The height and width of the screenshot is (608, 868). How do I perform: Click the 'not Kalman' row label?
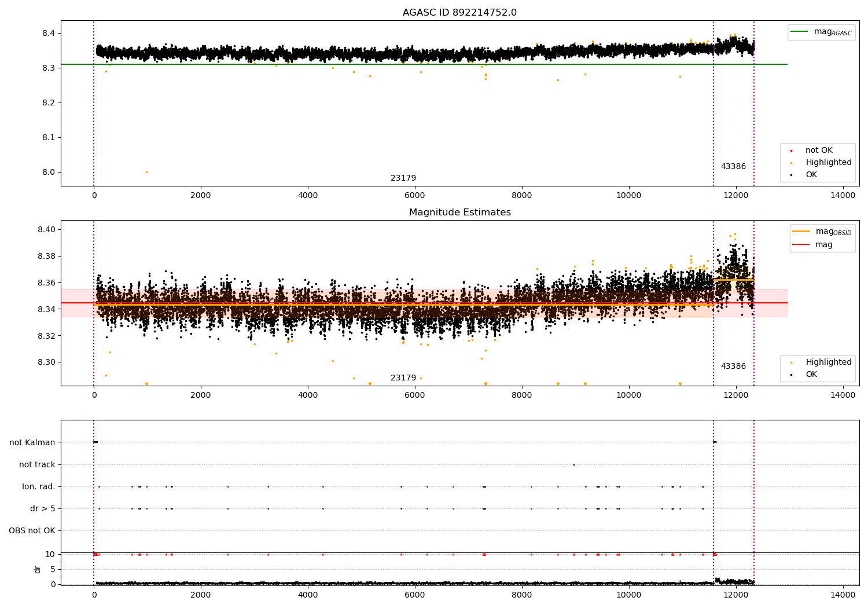tap(32, 442)
